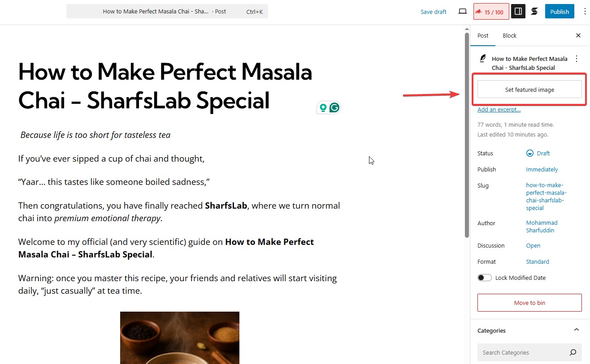Click the Publish button
Image resolution: width=590 pixels, height=364 pixels.
tap(559, 11)
